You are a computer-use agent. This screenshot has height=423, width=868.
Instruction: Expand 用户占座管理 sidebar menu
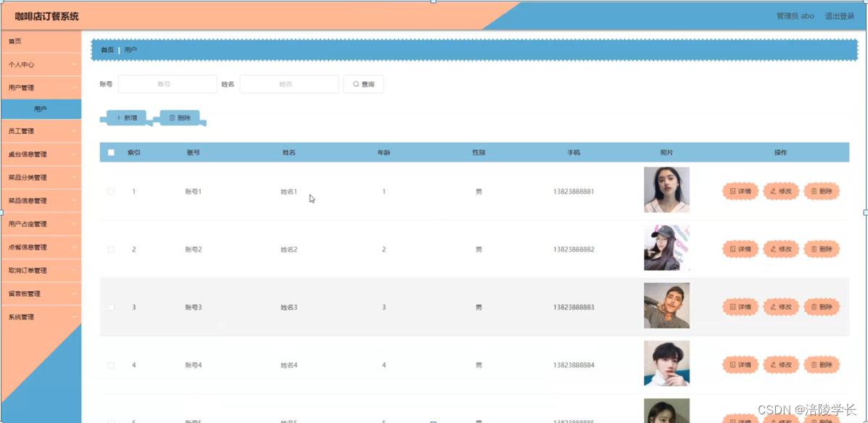(41, 224)
